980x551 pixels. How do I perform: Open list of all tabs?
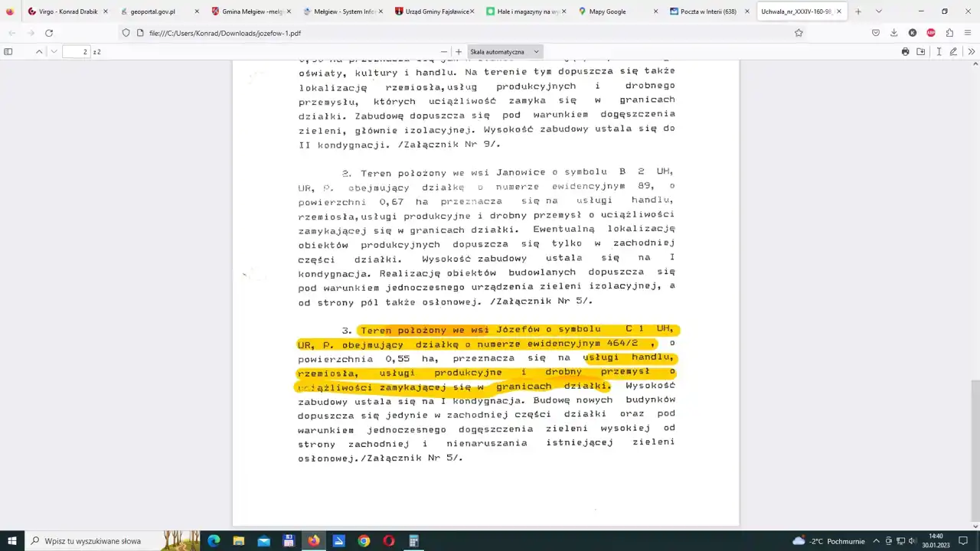tap(878, 11)
